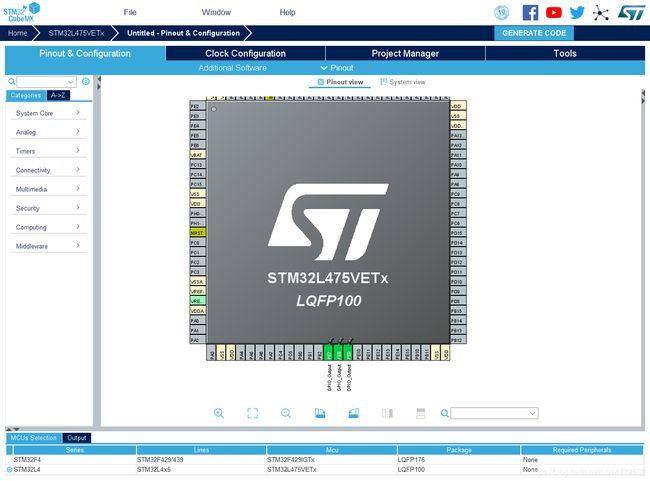Viewport: 650px width, 481px height.
Task: Collapse left panel using splitter arrow
Action: 99,79
